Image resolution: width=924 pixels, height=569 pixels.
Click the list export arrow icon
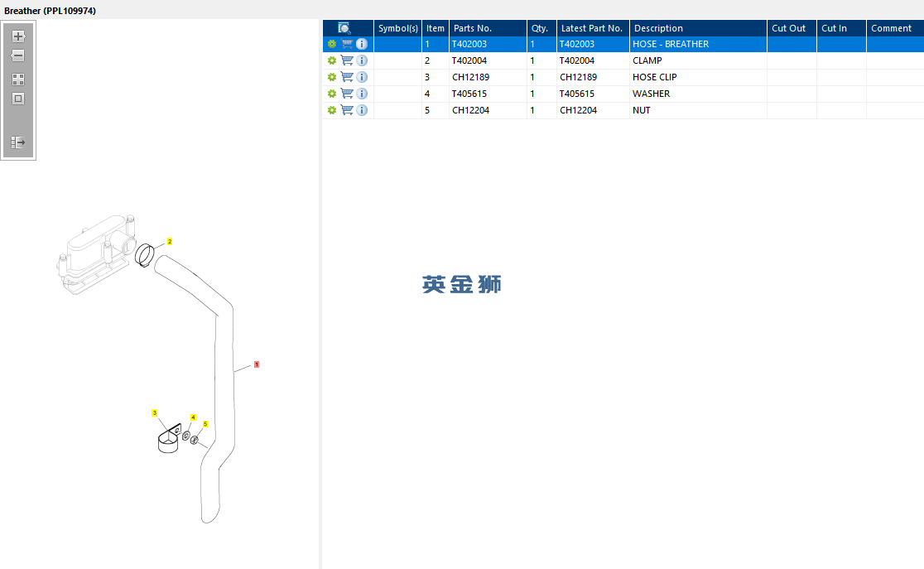(x=18, y=142)
